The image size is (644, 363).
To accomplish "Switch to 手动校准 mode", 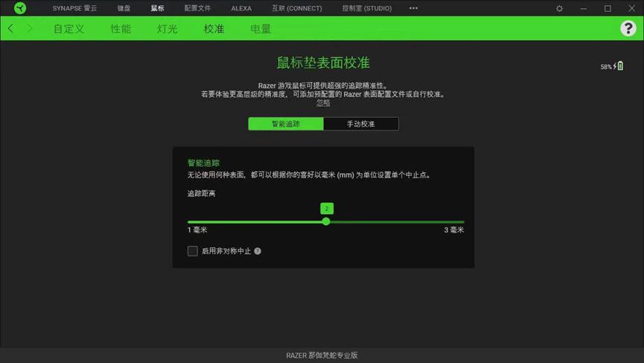I will (360, 124).
